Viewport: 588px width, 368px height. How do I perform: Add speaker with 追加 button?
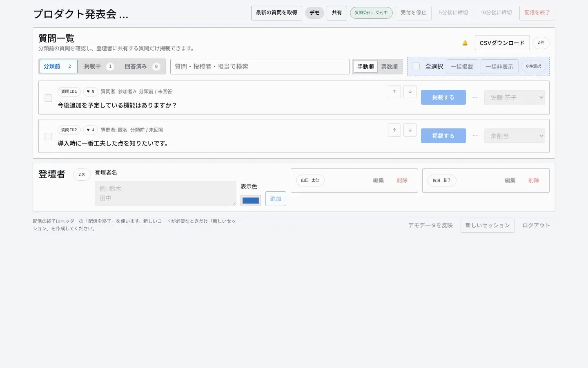coord(276,199)
